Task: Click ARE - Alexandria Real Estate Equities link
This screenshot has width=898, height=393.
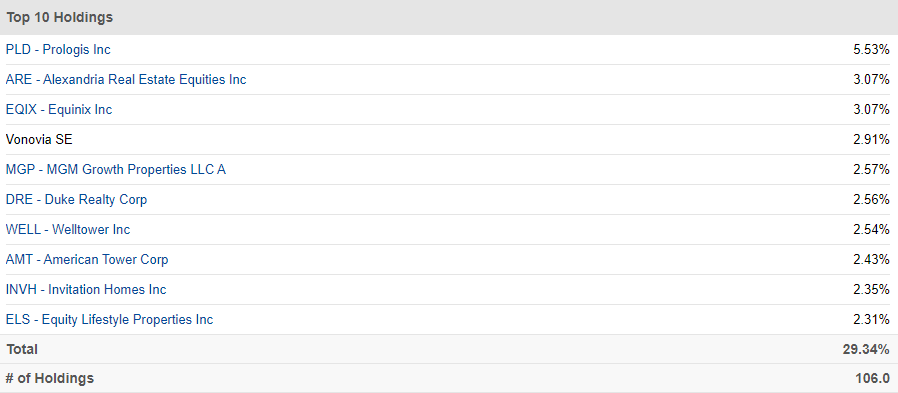Action: (x=126, y=80)
